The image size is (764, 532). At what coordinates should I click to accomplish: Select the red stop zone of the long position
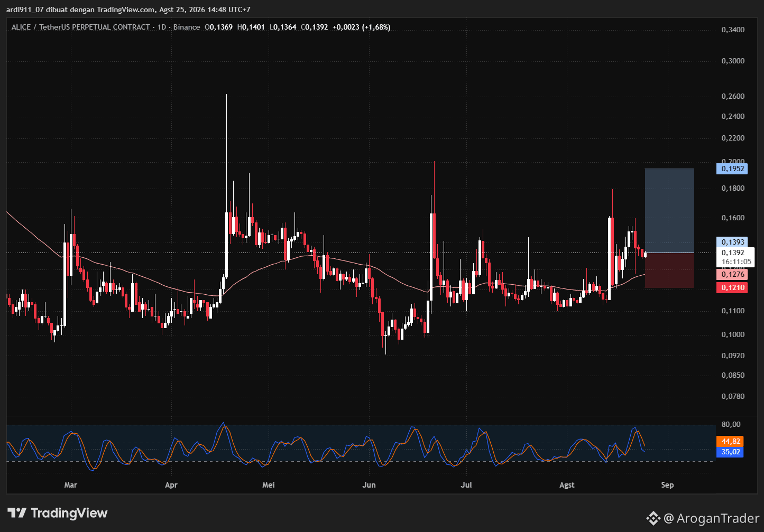coord(669,270)
